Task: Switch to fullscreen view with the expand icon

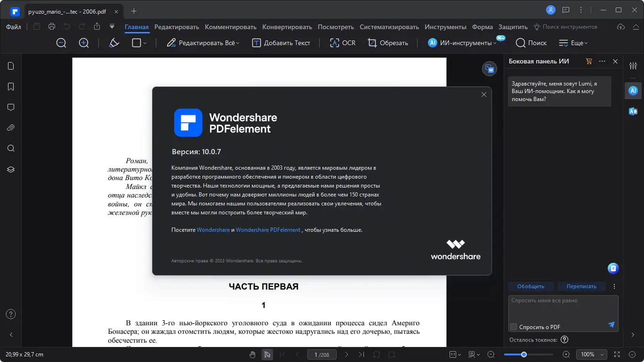Action: click(617, 354)
